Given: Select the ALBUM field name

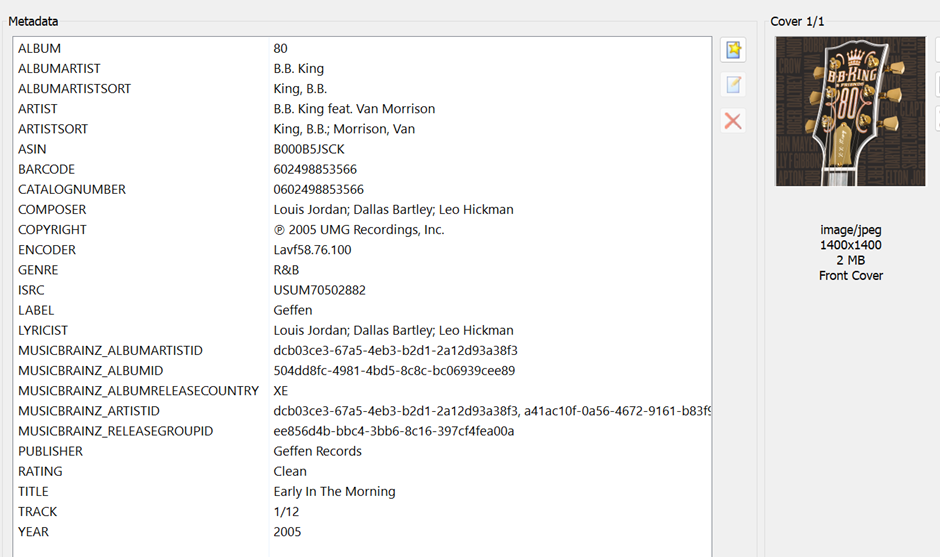Looking at the screenshot, I should [x=40, y=49].
